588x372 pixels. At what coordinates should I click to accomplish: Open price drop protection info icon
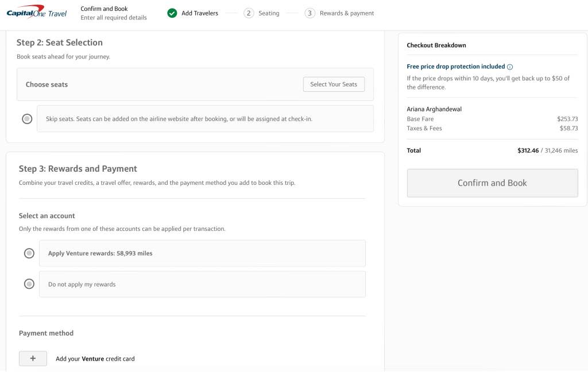pos(510,67)
